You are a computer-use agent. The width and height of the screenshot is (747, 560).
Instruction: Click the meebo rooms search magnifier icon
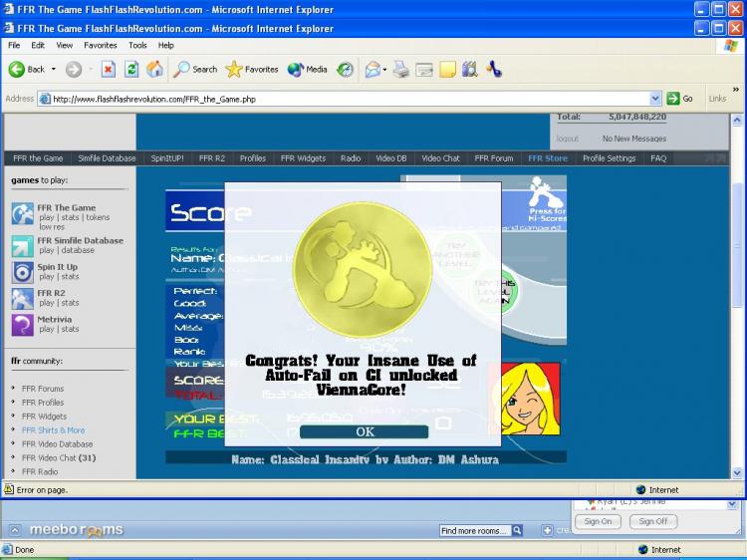(x=517, y=530)
